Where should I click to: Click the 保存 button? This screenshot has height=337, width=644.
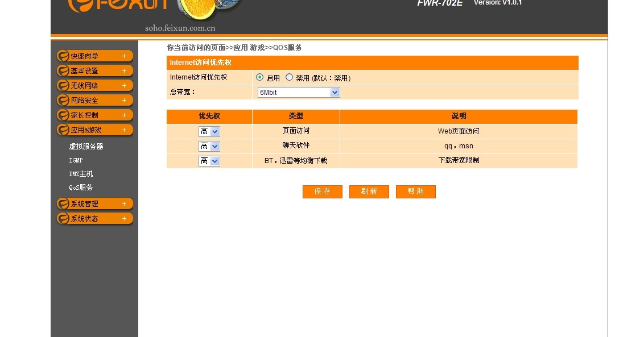point(323,192)
